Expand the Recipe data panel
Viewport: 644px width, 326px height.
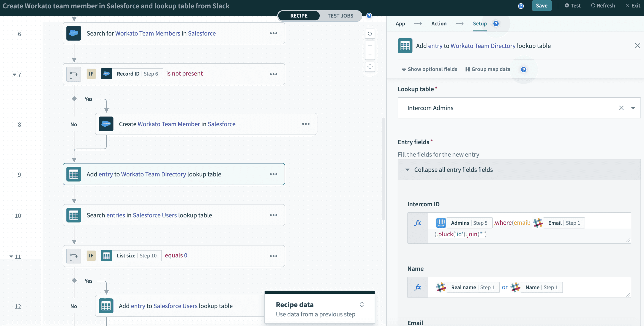pos(361,304)
